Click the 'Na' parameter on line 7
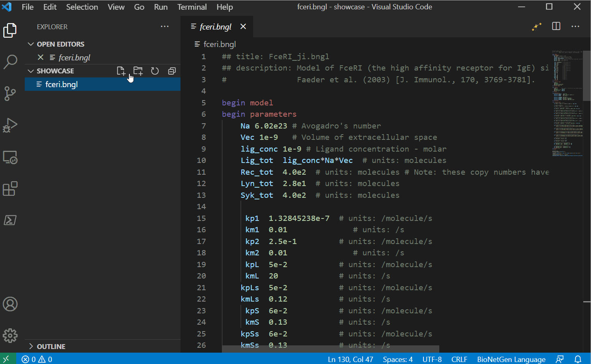Screen dimensions: 591x364 pos(245,126)
